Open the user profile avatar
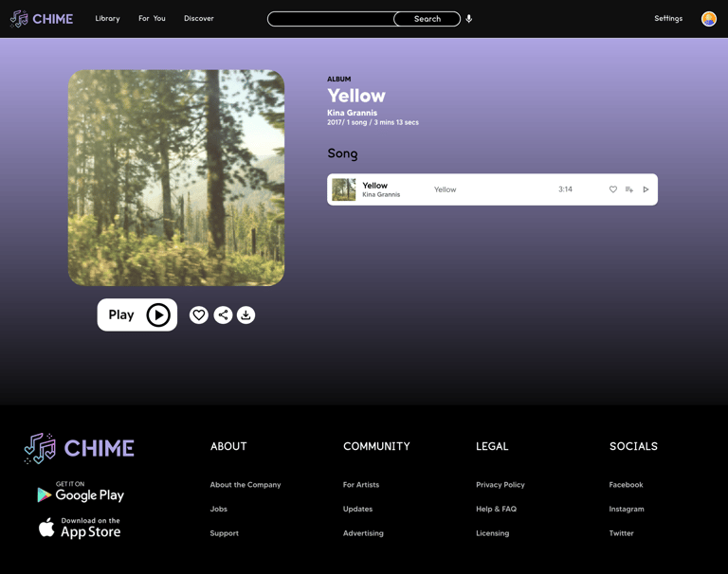This screenshot has height=574, width=728. click(x=708, y=19)
